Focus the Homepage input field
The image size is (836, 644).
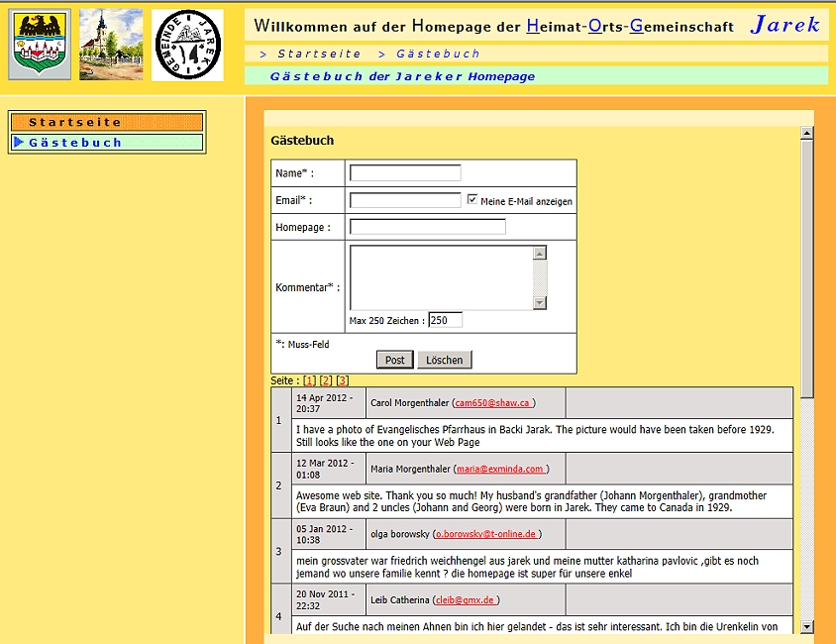click(x=428, y=227)
